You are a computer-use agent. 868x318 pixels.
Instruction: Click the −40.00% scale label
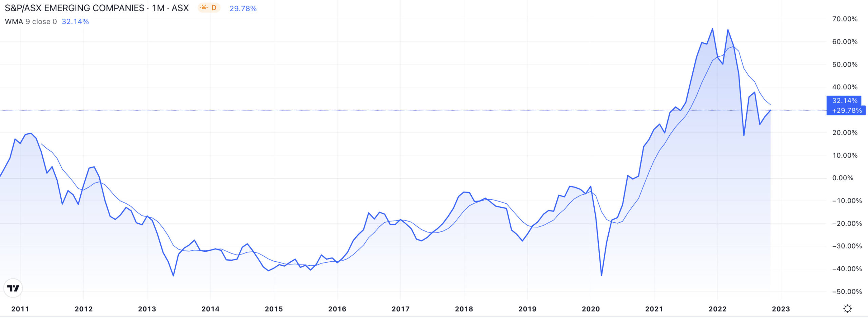[847, 269]
